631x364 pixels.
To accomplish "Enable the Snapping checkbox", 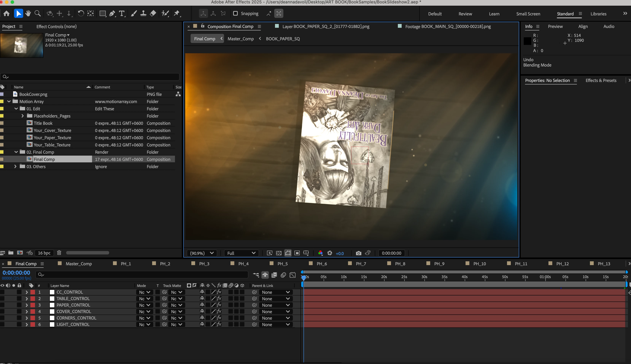I will tap(235, 14).
